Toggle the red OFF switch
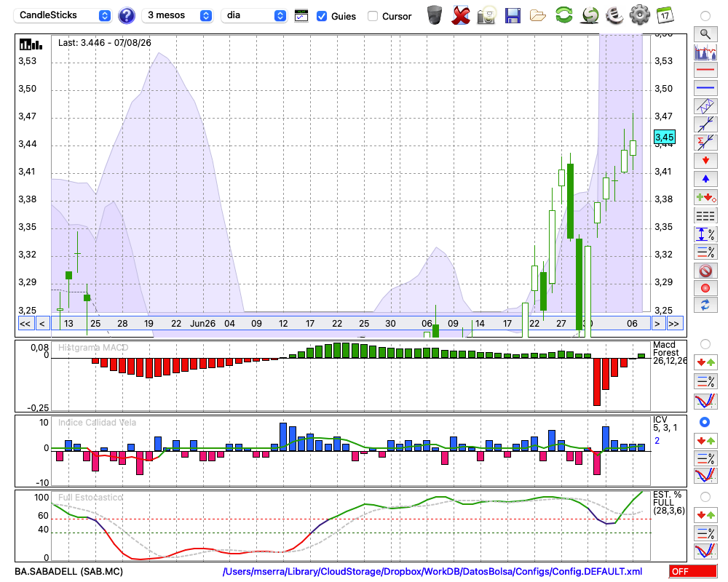 point(693,571)
